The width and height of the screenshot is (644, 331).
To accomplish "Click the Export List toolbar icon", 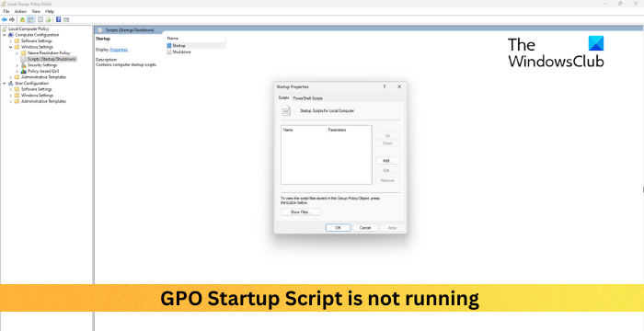I will click(x=48, y=19).
